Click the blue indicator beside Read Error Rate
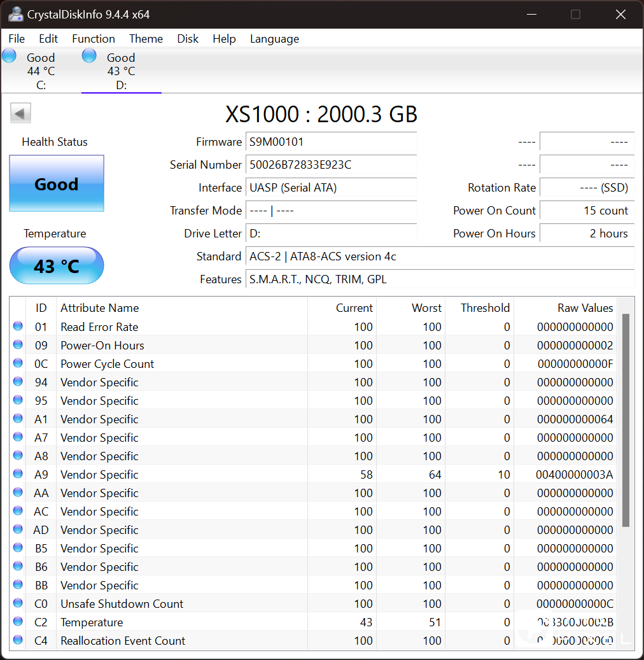 [18, 326]
